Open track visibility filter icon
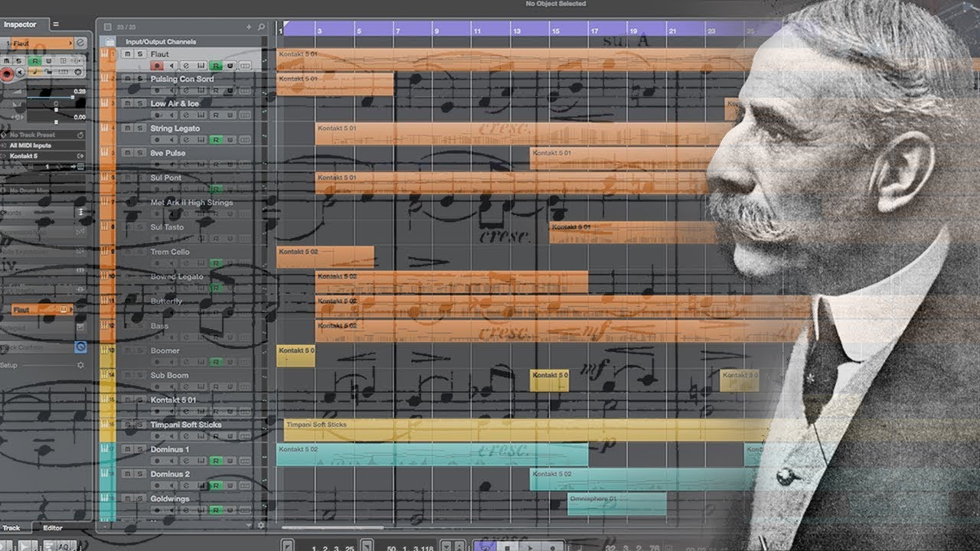Image resolution: width=980 pixels, height=551 pixels. (107, 27)
